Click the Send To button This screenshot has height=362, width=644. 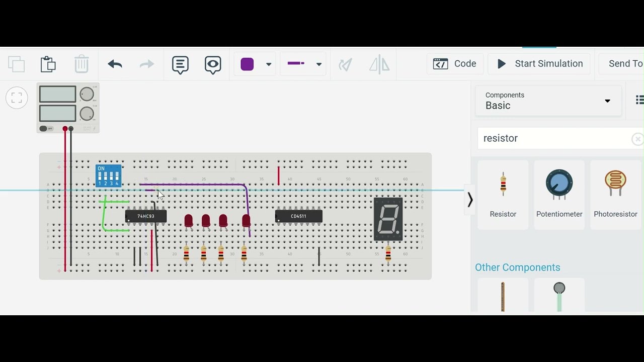pos(621,64)
